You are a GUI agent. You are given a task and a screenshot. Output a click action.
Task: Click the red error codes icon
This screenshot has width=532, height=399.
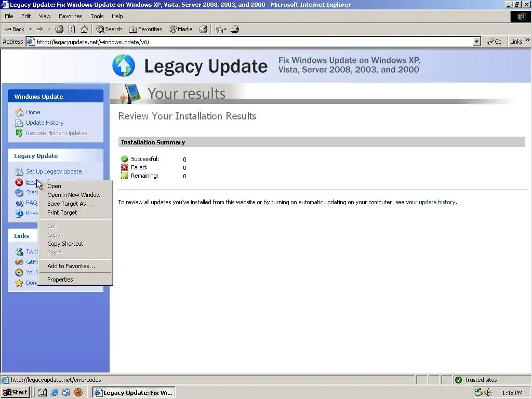coord(19,182)
